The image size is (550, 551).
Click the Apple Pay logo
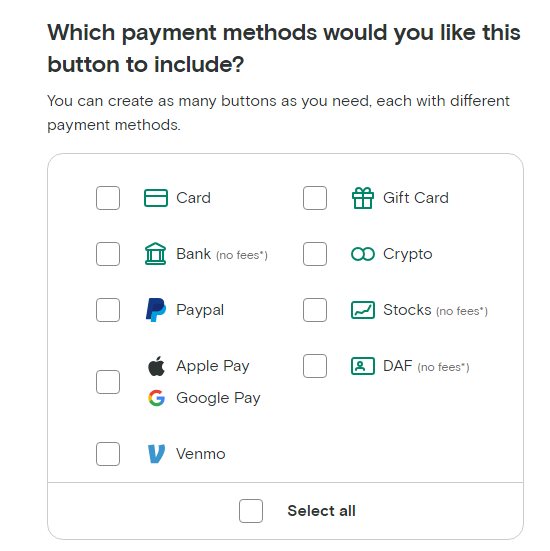156,366
